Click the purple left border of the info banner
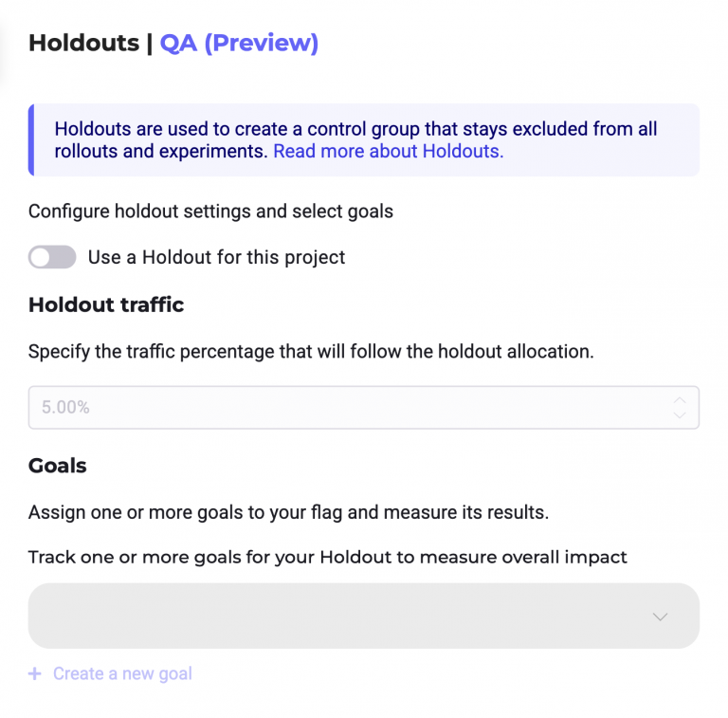Image resolution: width=728 pixels, height=718 pixels. 31,139
